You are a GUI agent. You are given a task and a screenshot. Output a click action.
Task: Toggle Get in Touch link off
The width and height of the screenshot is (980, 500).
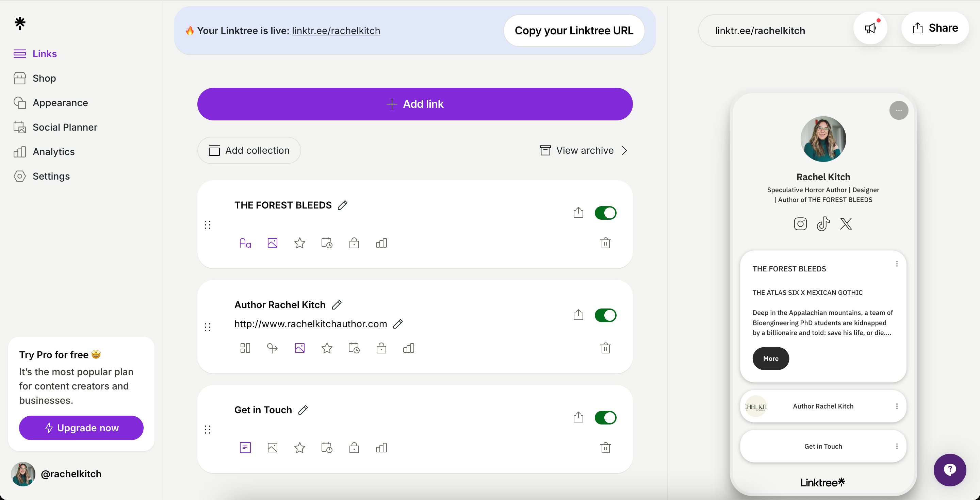pos(605,417)
